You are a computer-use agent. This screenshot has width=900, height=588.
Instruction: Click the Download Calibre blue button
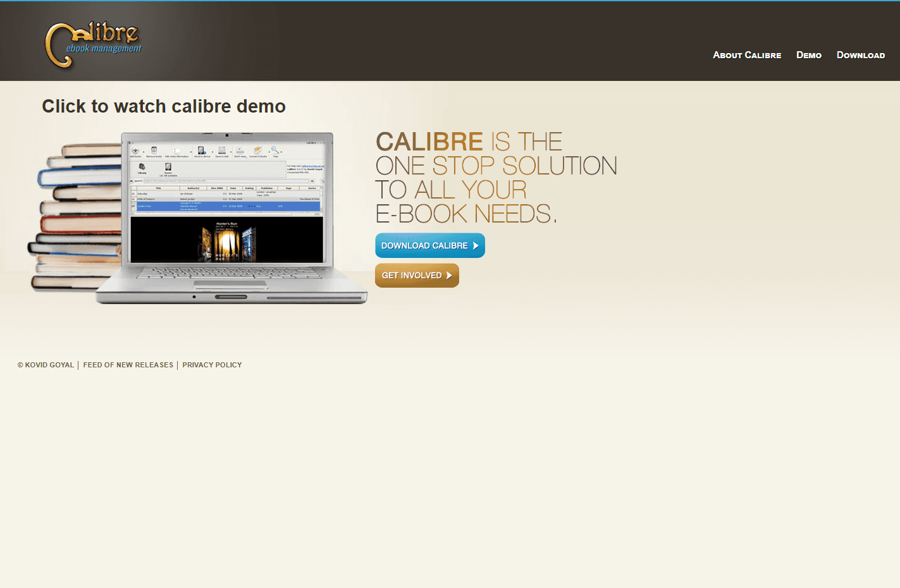point(430,245)
